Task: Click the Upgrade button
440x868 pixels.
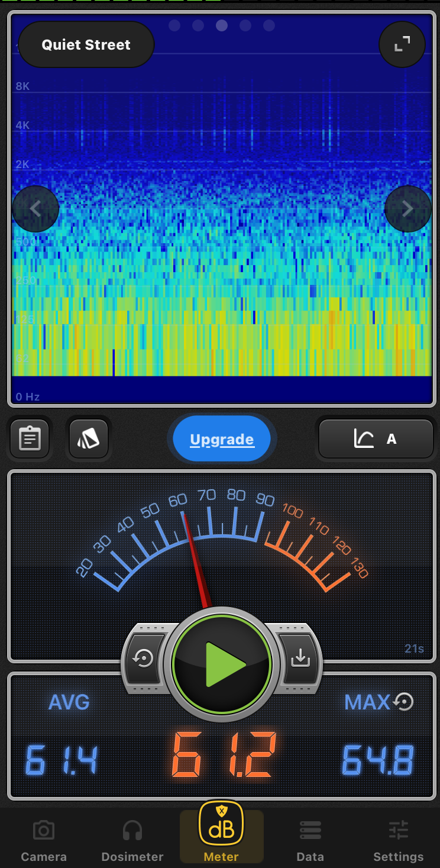Action: coord(222,439)
